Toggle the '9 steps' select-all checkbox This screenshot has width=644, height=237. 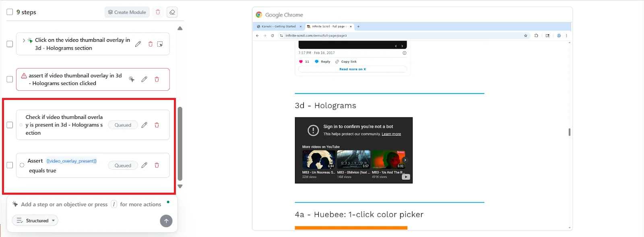10,12
